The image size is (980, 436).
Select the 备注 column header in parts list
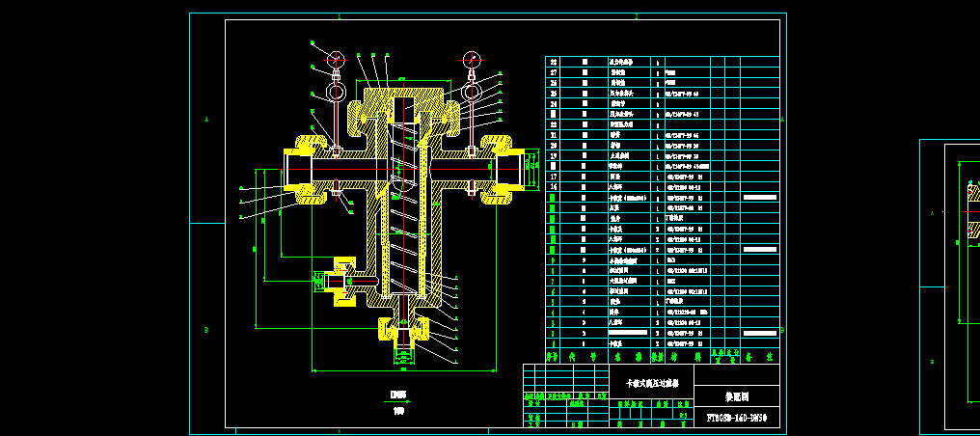pos(760,357)
